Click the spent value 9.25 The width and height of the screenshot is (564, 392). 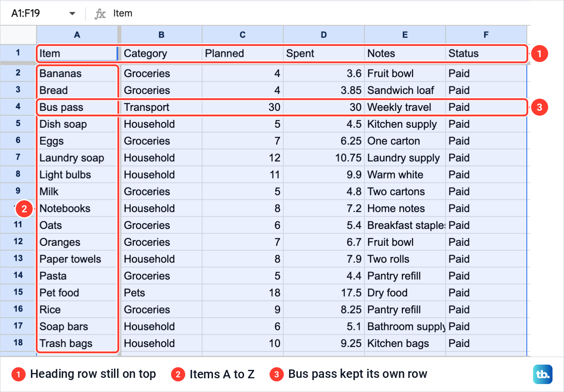324,343
